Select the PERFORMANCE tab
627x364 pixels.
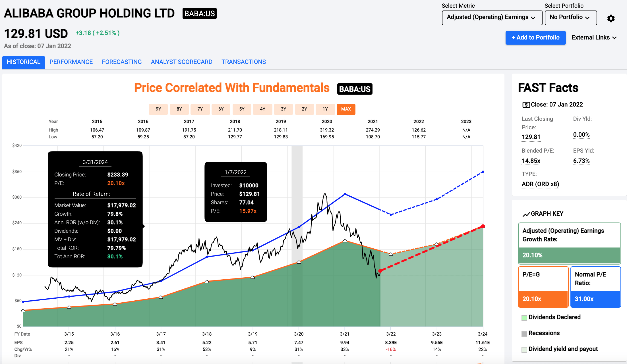[x=71, y=62]
